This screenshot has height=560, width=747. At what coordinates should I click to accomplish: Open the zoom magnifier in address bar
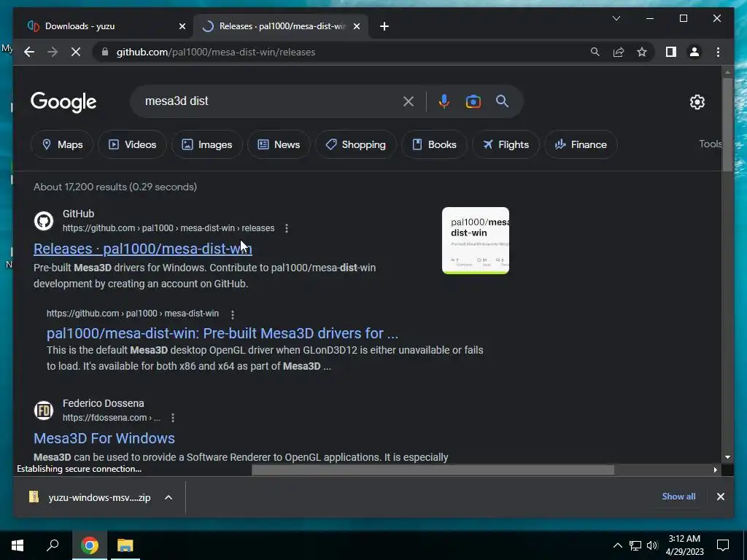(595, 52)
